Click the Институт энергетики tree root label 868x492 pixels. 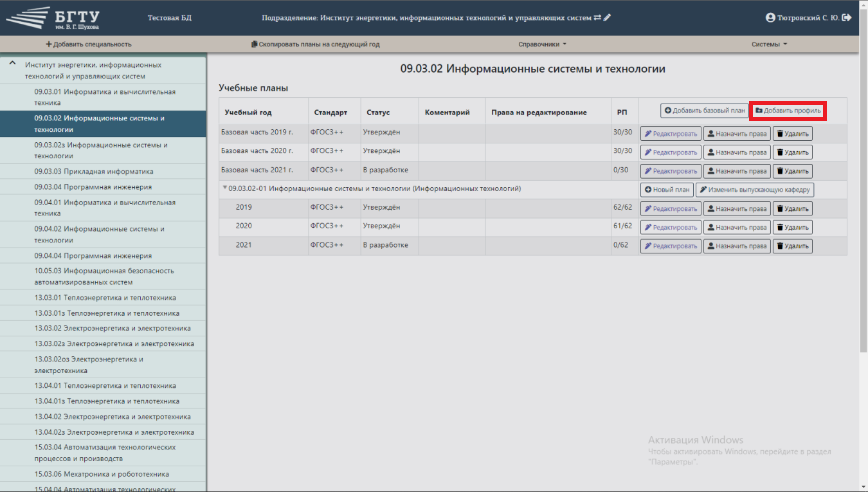point(93,71)
